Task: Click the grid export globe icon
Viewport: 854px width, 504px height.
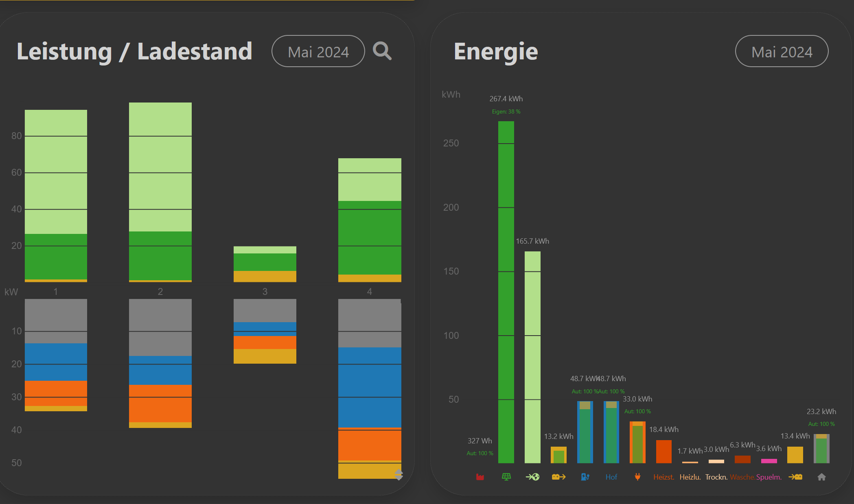Action: tap(532, 477)
